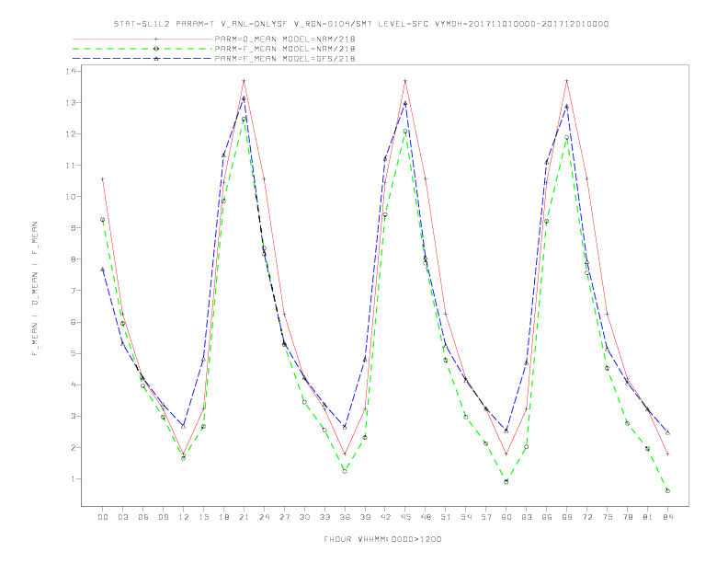The image size is (728, 563).
Task: Click legend text PARM=F_MEAN MODEL=GFS/218
Action: [285, 59]
